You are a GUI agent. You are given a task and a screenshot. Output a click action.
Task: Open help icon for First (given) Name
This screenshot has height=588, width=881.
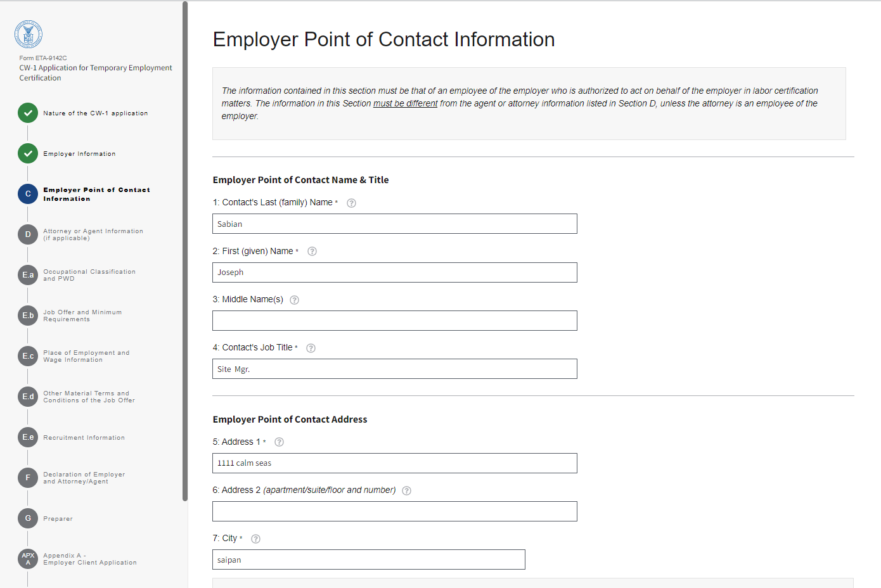[x=312, y=252]
